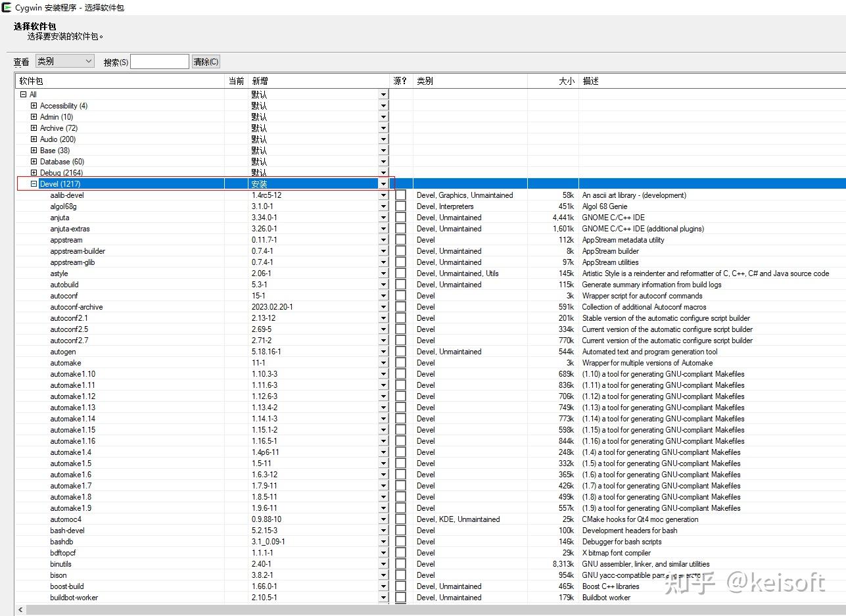Expand the Archive (72) category
This screenshot has width=846, height=616.
pyautogui.click(x=34, y=128)
